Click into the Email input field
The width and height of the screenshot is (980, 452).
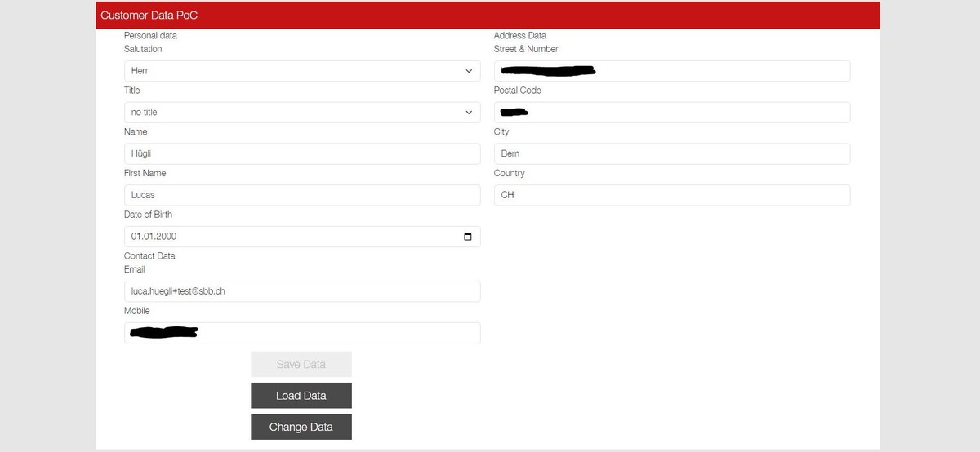pyautogui.click(x=301, y=291)
